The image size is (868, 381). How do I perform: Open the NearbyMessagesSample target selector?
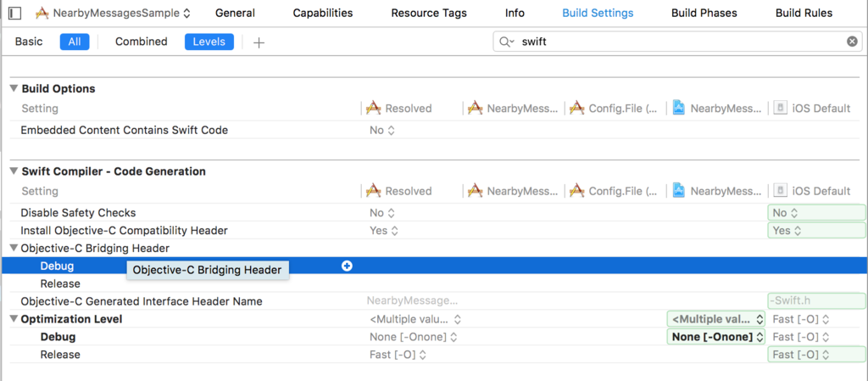tap(114, 14)
